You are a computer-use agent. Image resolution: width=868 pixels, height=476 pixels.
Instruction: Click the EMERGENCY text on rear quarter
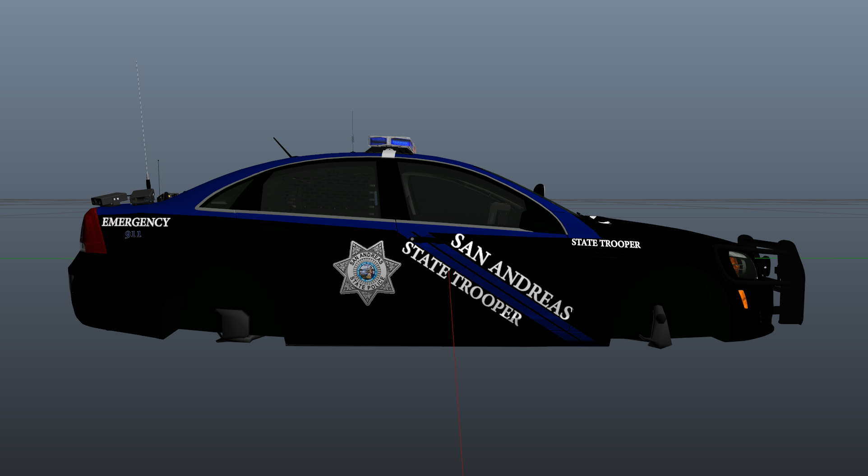[x=135, y=222]
